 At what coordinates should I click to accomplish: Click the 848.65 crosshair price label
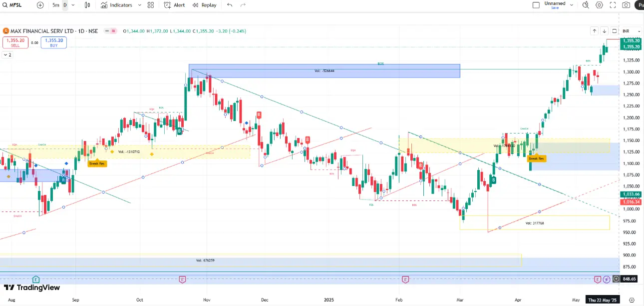(630, 279)
